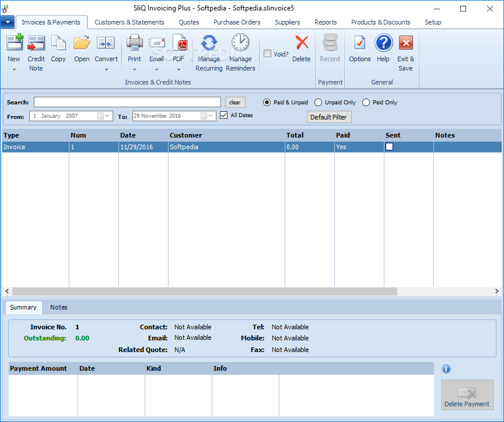Viewport: 504px width, 422px height.
Task: Open the Options dialog
Action: click(x=360, y=48)
